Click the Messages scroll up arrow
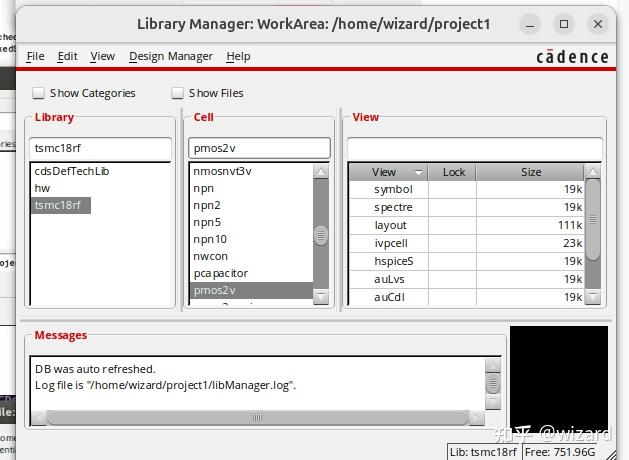 click(x=493, y=365)
